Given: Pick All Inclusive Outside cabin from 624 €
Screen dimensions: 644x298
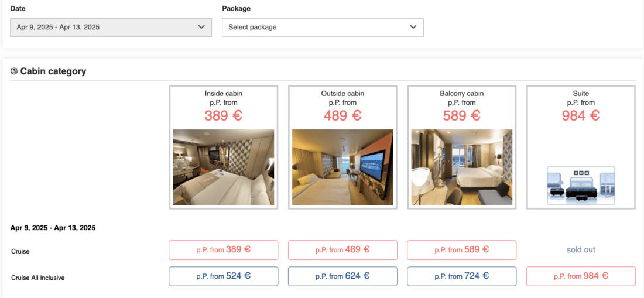Looking at the screenshot, I should click(342, 276).
